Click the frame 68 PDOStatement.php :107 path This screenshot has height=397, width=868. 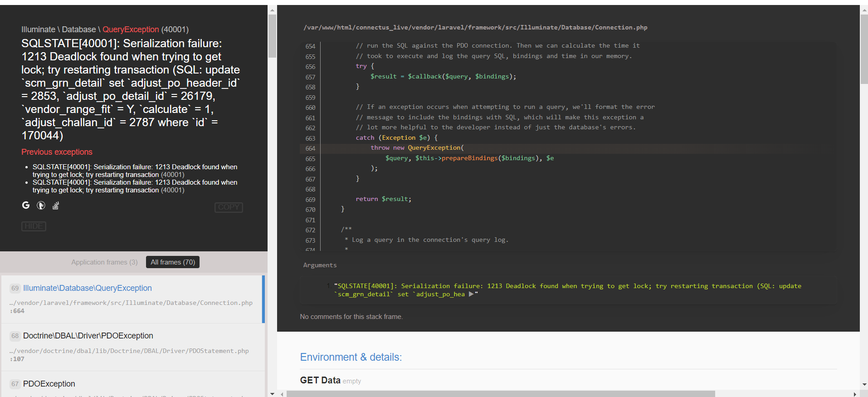tap(129, 355)
